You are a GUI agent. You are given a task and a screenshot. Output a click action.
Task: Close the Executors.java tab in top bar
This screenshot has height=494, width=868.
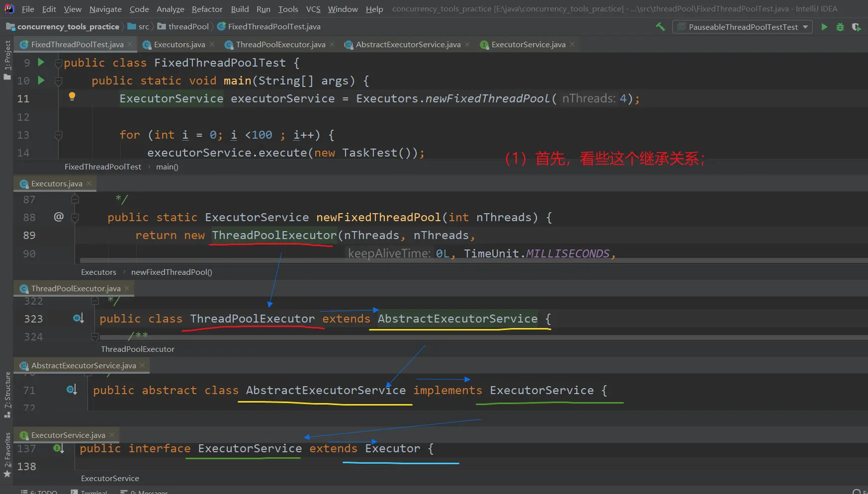[x=212, y=45]
